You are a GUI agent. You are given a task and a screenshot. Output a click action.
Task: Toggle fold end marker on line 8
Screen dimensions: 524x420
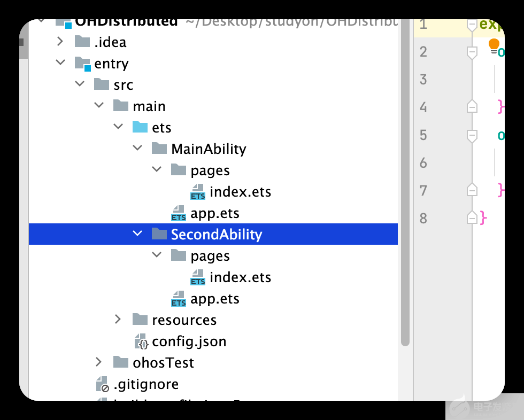[x=472, y=217]
